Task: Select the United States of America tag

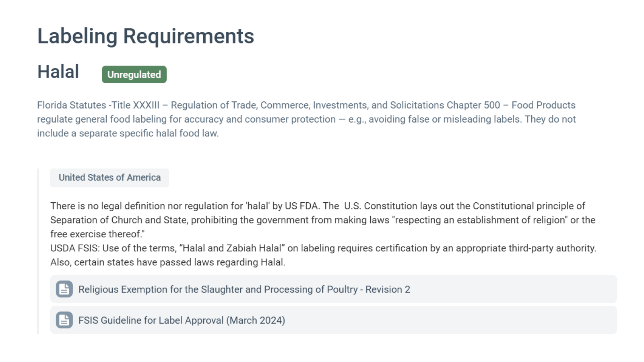Action: pyautogui.click(x=109, y=178)
